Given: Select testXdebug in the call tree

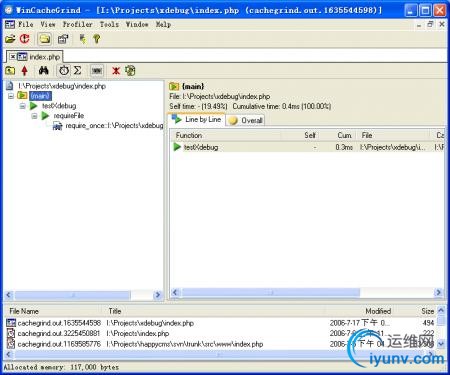Looking at the screenshot, I should click(59, 106).
